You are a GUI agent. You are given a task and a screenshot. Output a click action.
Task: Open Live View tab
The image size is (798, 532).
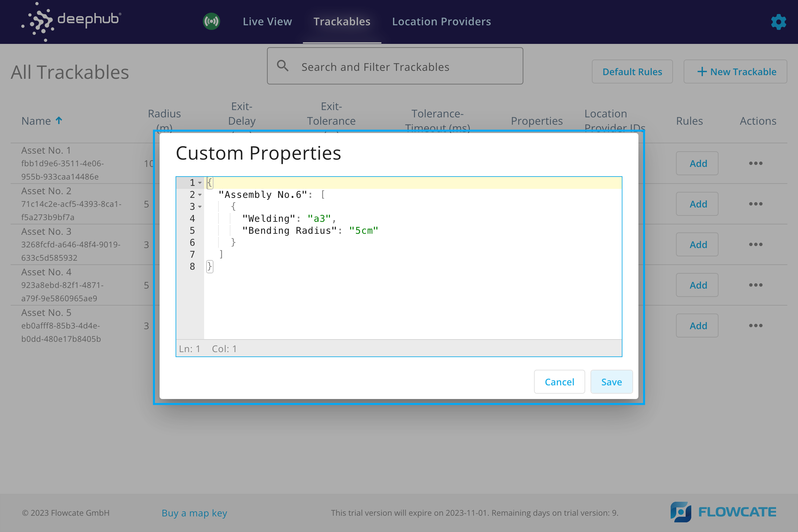(267, 21)
